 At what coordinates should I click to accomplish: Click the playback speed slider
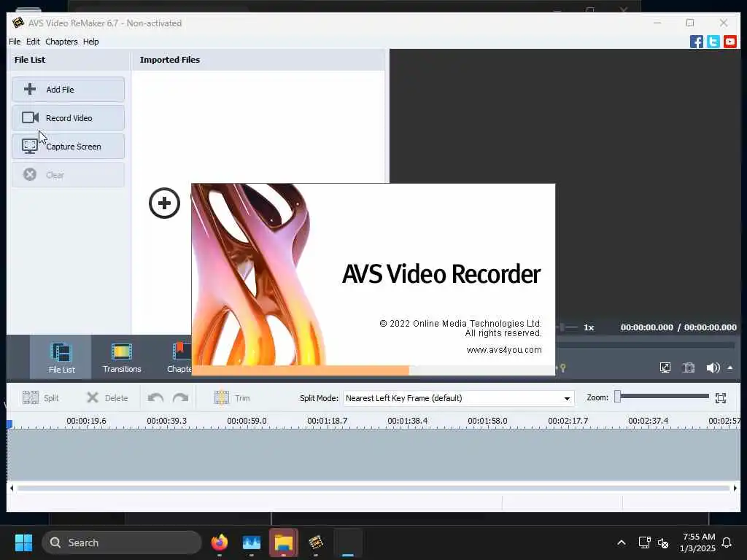click(567, 327)
